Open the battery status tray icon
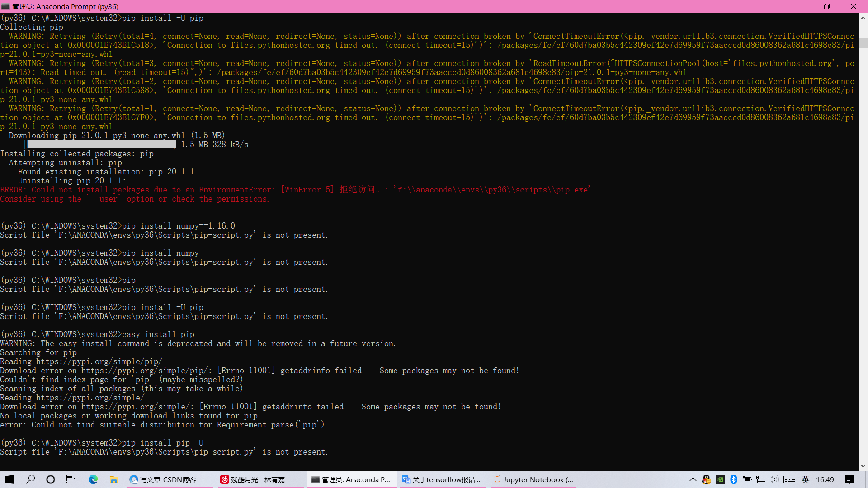The width and height of the screenshot is (868, 488). [x=747, y=479]
